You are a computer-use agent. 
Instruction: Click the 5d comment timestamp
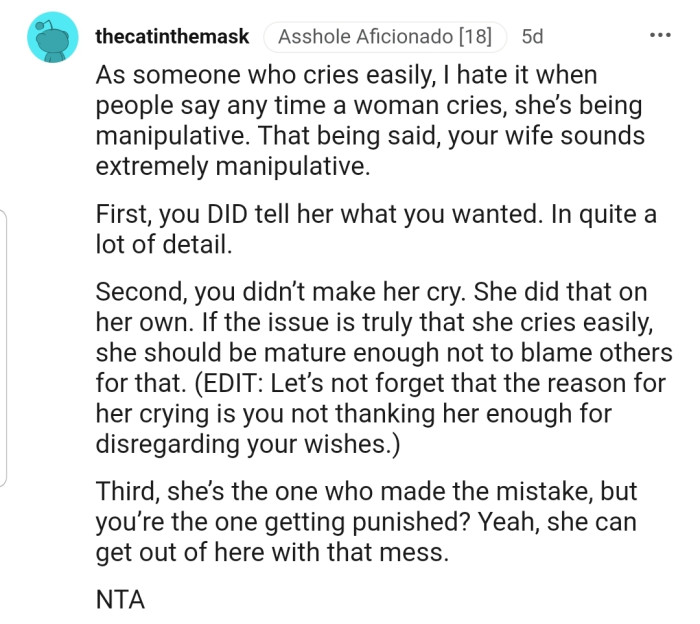pos(532,37)
